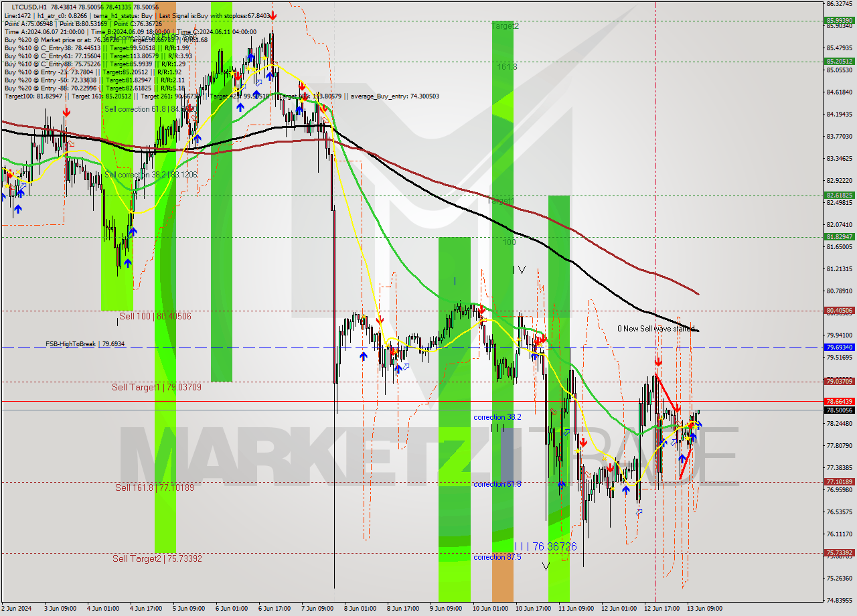
Task: Click the green 81.82947 price tag
Action: (839, 236)
